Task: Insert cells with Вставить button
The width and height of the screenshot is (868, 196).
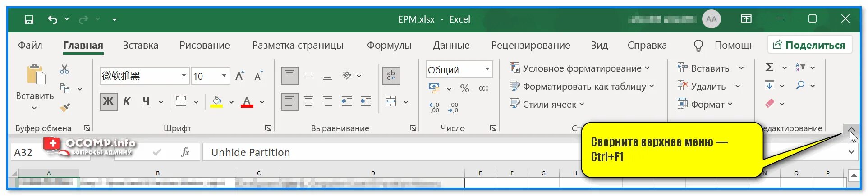Action: [x=703, y=68]
